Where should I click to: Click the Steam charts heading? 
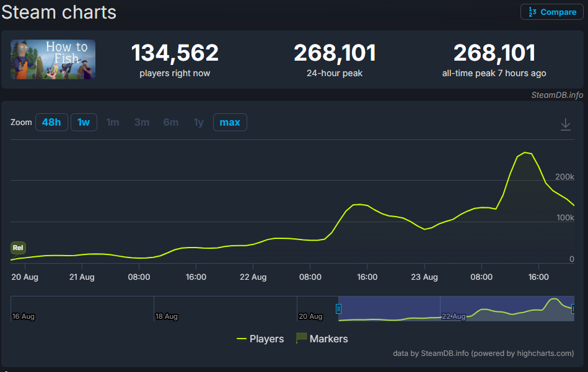(59, 12)
